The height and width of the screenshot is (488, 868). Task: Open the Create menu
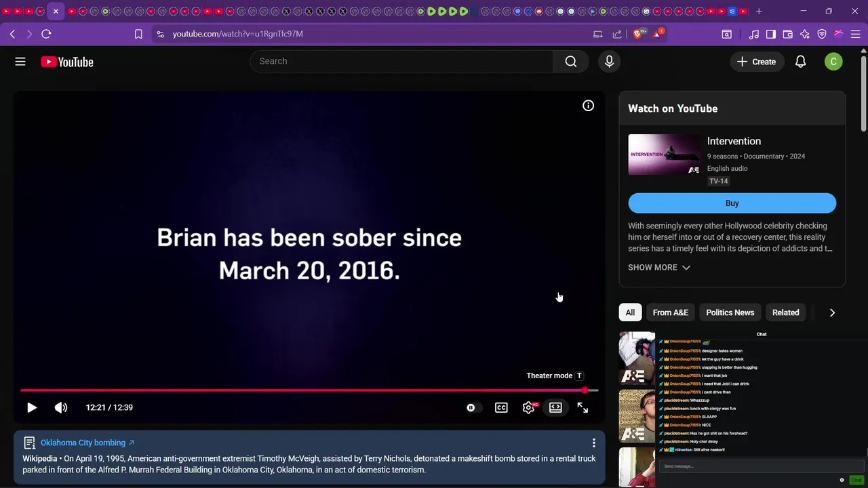point(757,62)
